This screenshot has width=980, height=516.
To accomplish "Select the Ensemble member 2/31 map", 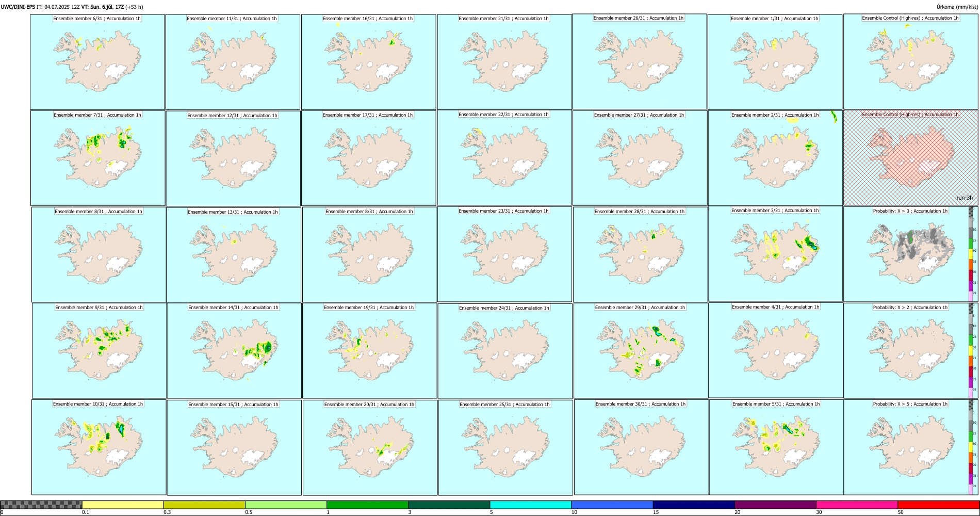I will tap(775, 158).
